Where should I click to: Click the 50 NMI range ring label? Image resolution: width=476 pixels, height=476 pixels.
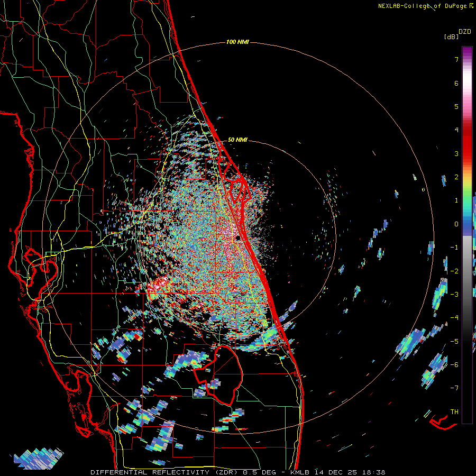pyautogui.click(x=237, y=140)
